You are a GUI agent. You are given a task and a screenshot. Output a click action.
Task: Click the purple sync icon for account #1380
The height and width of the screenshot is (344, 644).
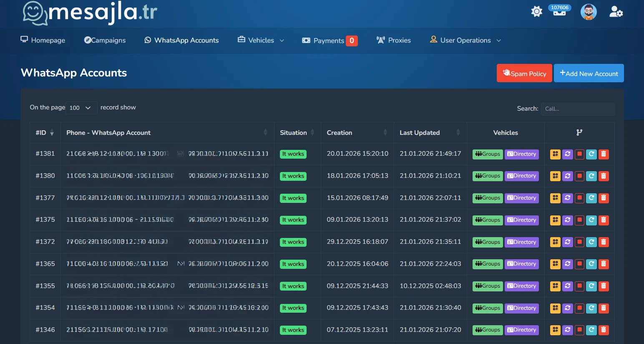click(567, 176)
